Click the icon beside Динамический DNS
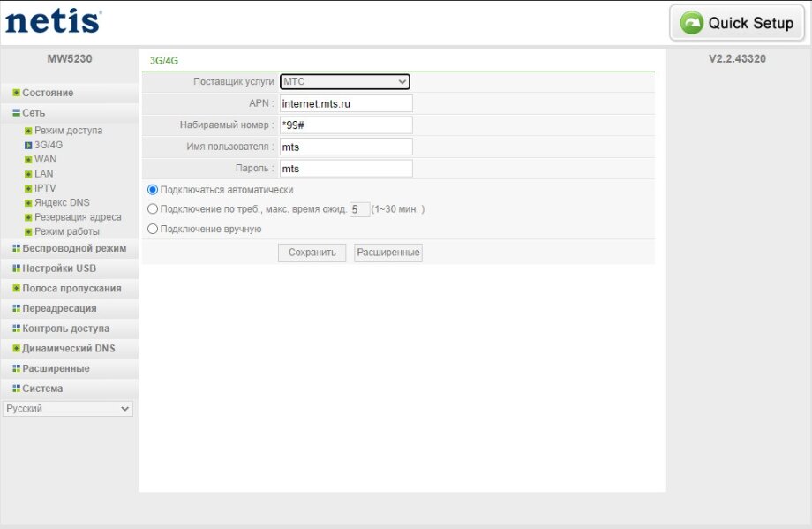 (17, 349)
